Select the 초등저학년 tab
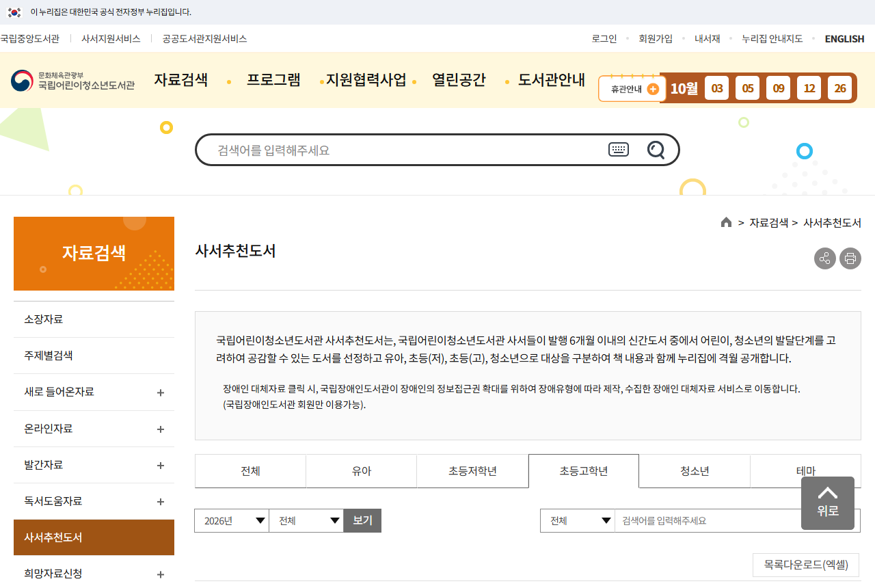Image resolution: width=875 pixels, height=588 pixels. 472,471
